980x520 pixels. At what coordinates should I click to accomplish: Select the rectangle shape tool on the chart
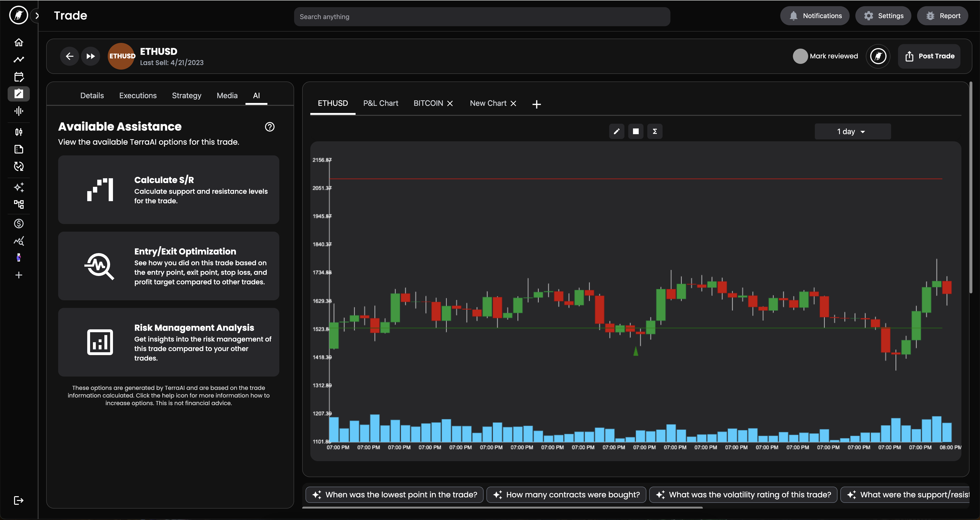(636, 131)
